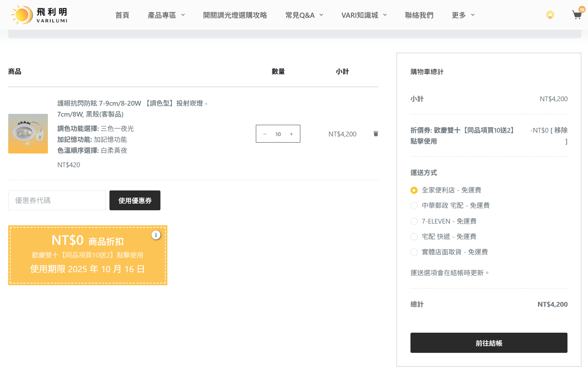This screenshot has height=372, width=588.
Task: Decrease quantity with minus button
Action: [x=265, y=134]
